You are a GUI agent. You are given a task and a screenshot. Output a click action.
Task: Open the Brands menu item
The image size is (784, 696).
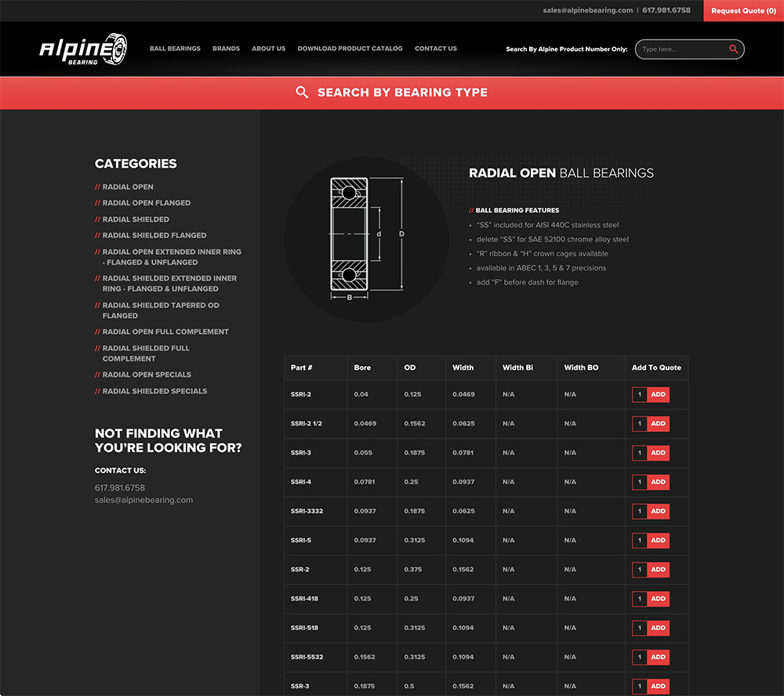226,49
